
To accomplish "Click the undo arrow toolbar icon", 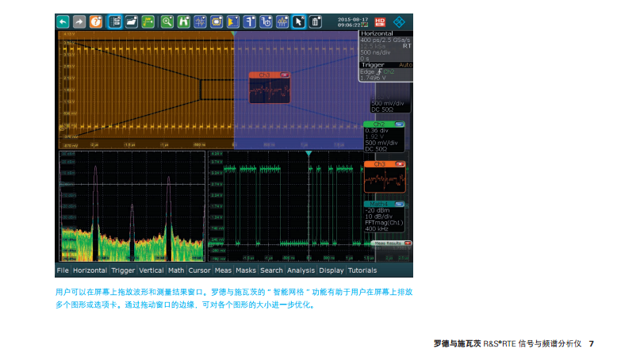I will point(63,21).
